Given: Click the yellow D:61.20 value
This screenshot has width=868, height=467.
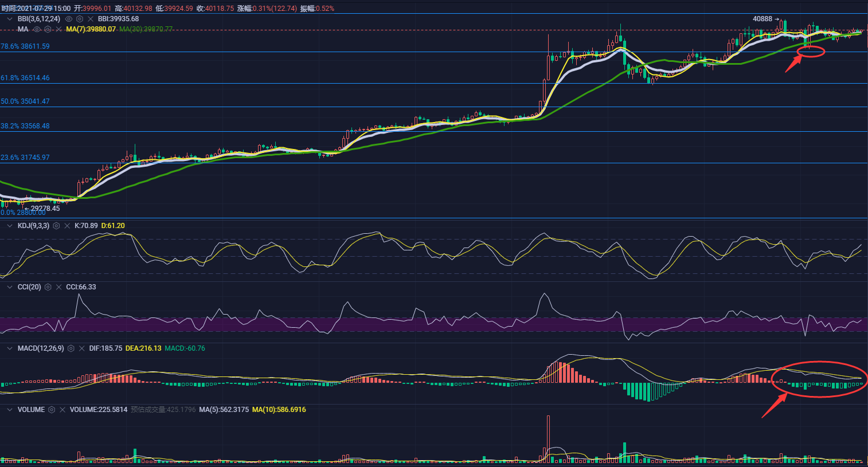Looking at the screenshot, I should pos(113,226).
